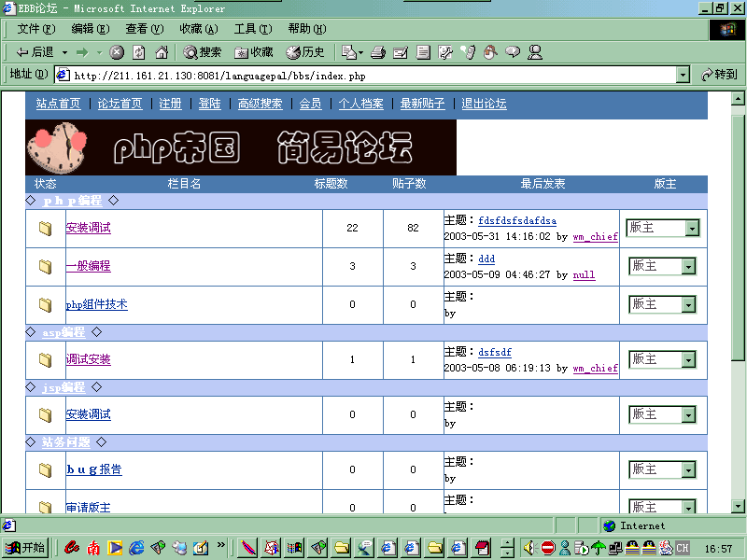Open the 高级搜索 navigation link
Viewport: 747px width, 560px height.
pos(260,104)
